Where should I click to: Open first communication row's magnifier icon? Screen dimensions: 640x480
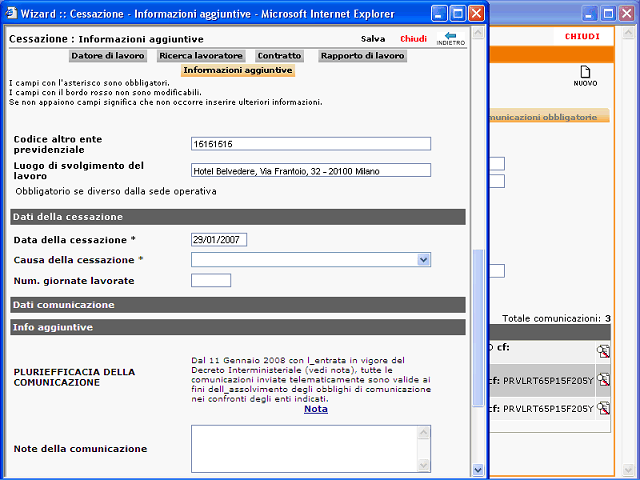coord(603,351)
